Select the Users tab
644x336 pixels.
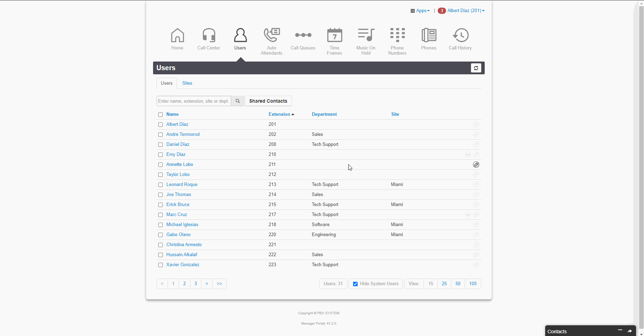point(167,83)
